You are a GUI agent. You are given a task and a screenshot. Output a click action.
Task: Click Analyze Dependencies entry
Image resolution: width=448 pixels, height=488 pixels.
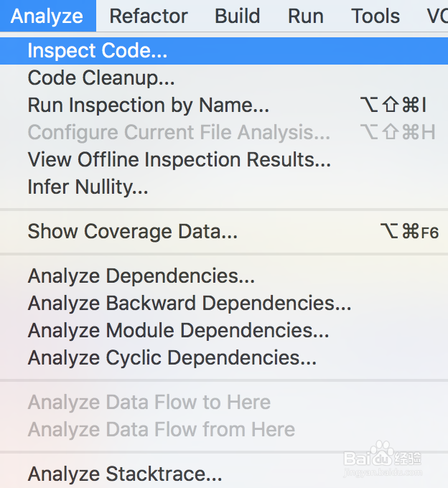coord(141,276)
